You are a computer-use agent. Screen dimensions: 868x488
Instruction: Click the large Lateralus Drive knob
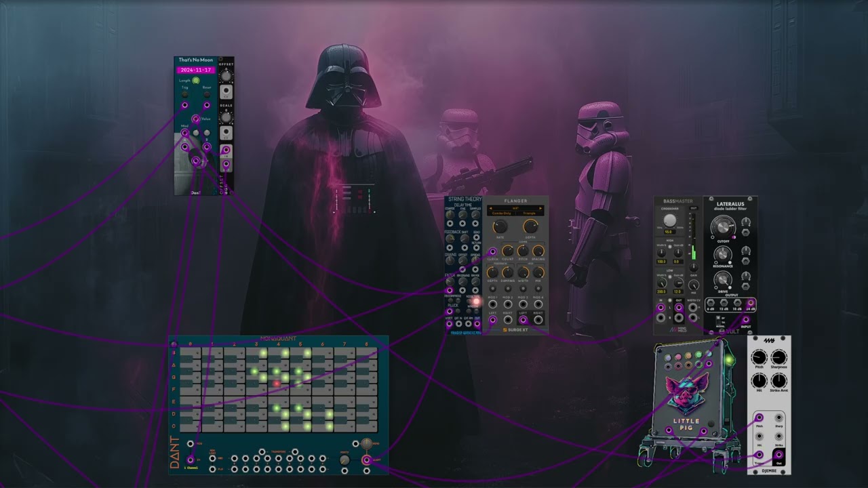723,279
